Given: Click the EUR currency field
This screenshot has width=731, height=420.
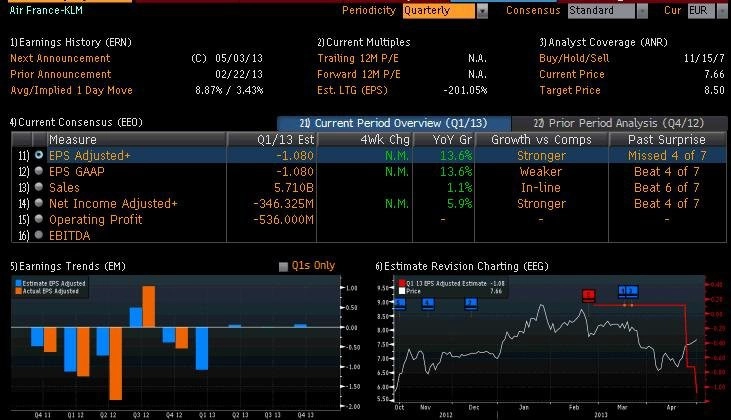Looking at the screenshot, I should tap(701, 11).
